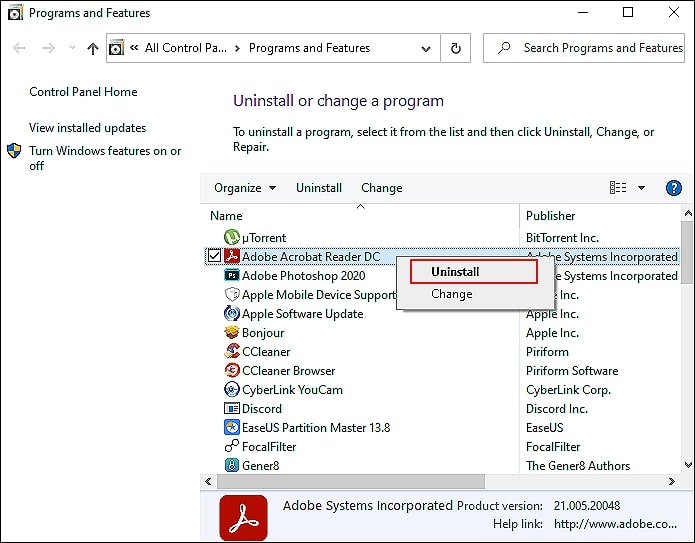Click the EaseUS Partition Master icon
Screen dimensions: 695x543
point(232,427)
